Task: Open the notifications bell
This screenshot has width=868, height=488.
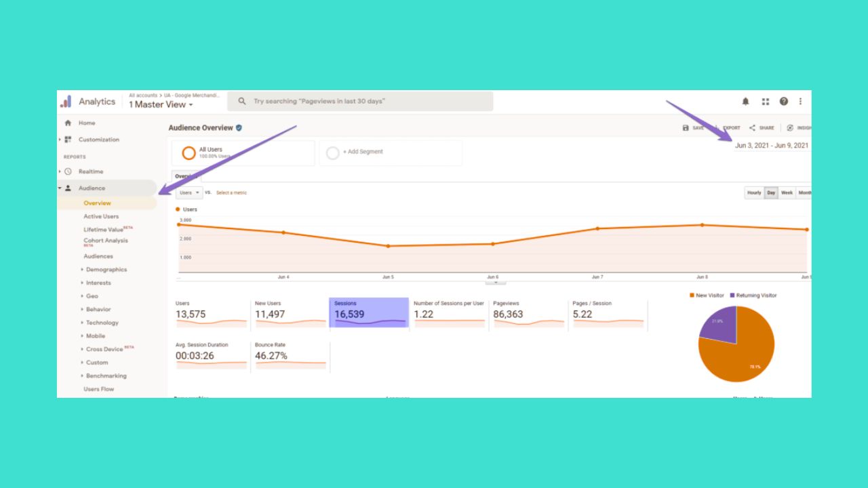Action: (745, 101)
